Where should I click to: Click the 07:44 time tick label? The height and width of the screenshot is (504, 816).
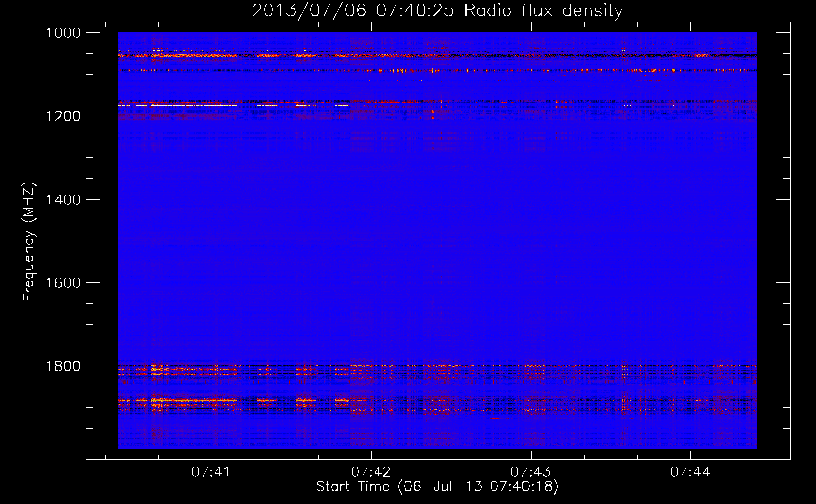(x=690, y=472)
